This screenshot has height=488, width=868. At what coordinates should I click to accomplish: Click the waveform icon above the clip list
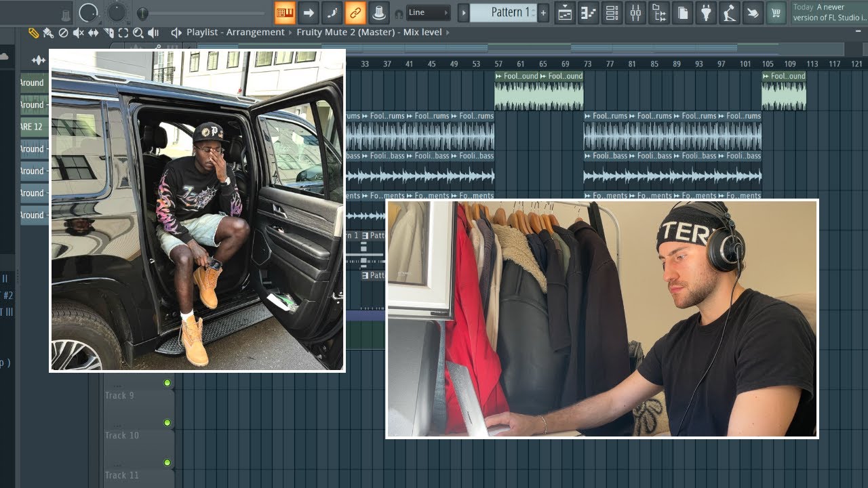[39, 60]
